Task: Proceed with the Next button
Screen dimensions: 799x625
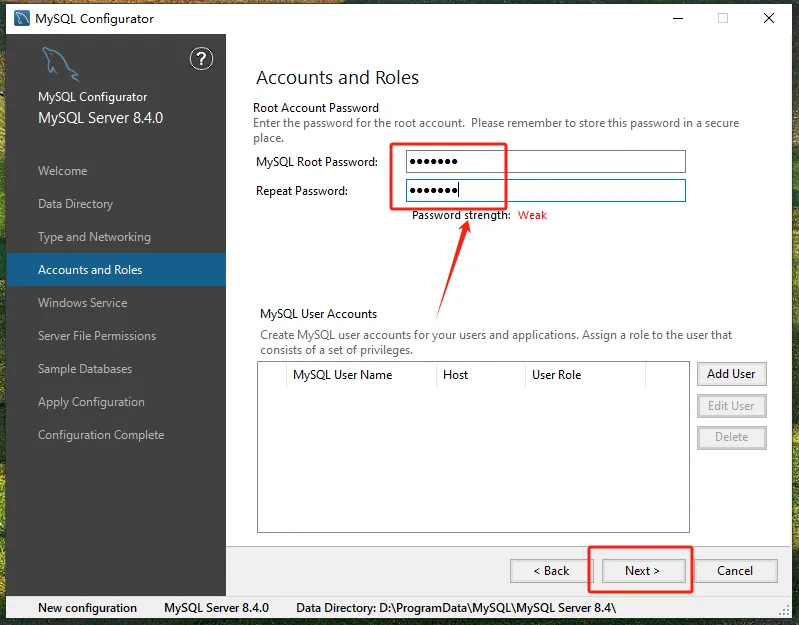Action: tap(643, 571)
